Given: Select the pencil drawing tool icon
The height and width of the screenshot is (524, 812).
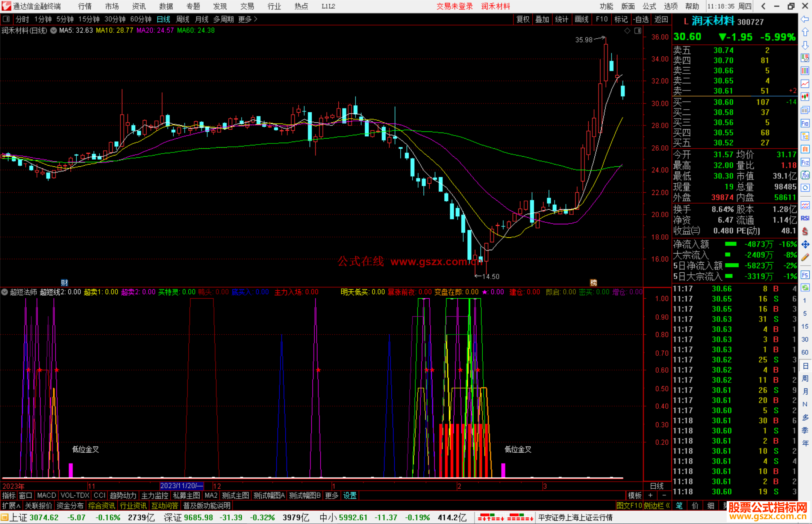Looking at the screenshot, I should tap(805, 258).
